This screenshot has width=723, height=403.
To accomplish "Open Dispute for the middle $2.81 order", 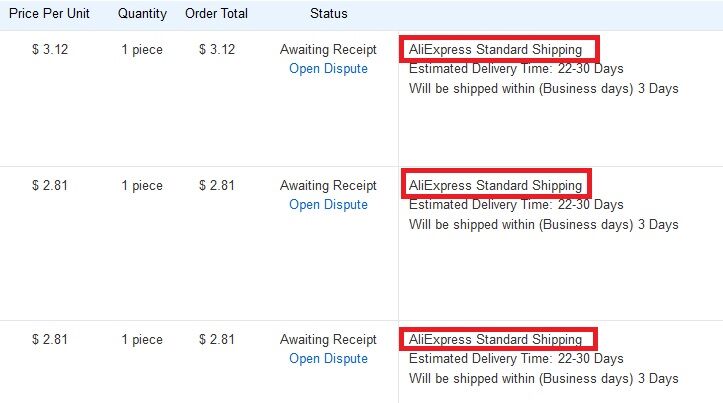I will click(x=328, y=205).
